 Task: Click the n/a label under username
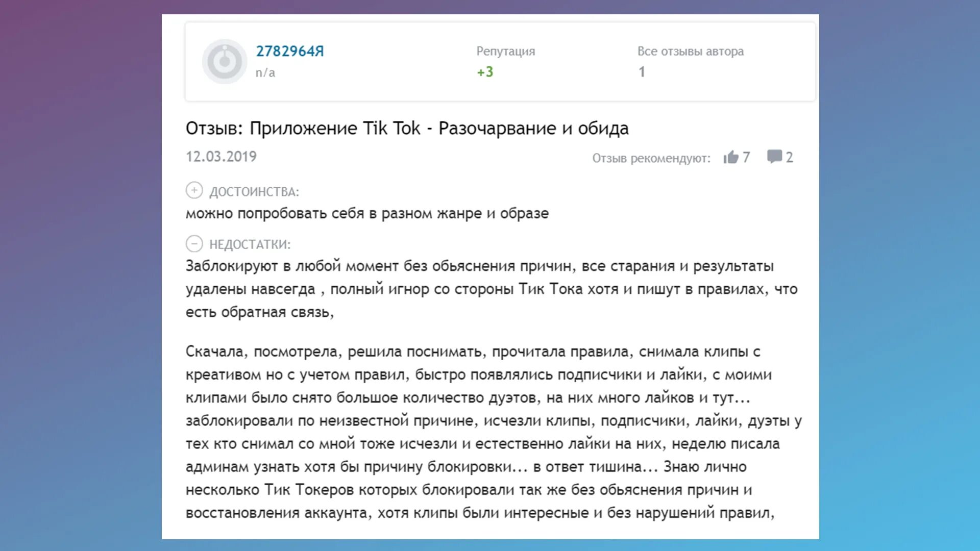click(265, 72)
